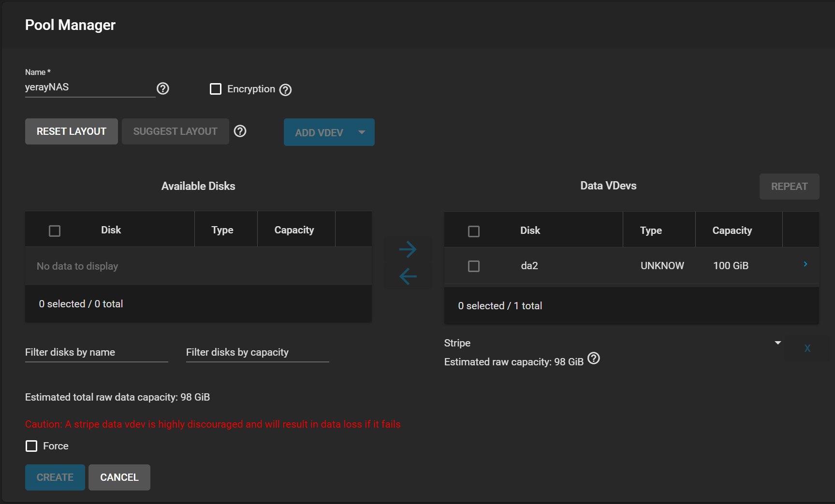Click the Reset Layout button

72,131
